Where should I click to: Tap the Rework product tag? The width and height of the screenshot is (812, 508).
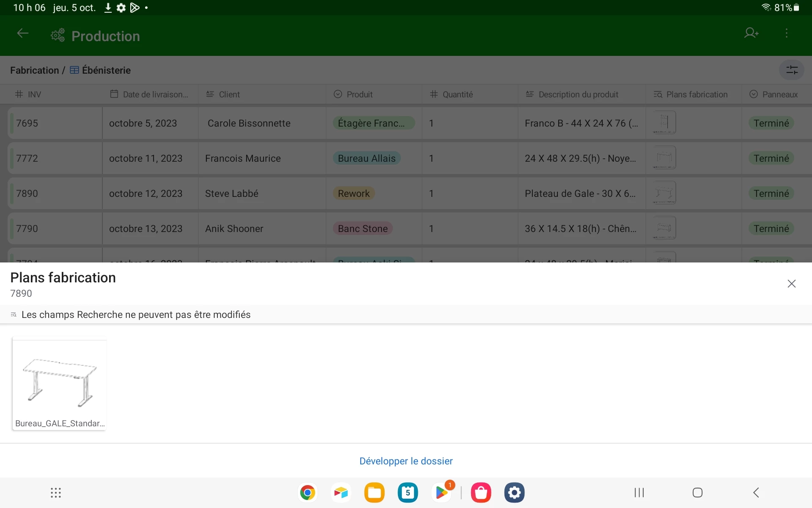[x=354, y=193]
